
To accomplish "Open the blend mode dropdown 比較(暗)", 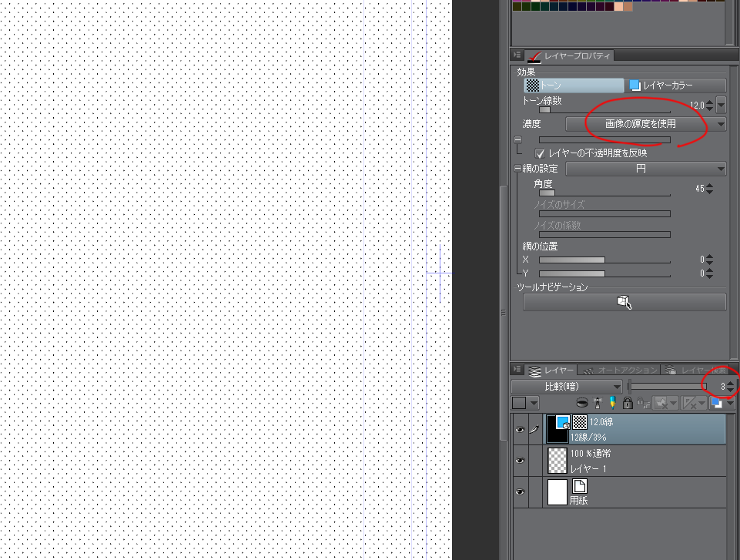I will coord(567,387).
